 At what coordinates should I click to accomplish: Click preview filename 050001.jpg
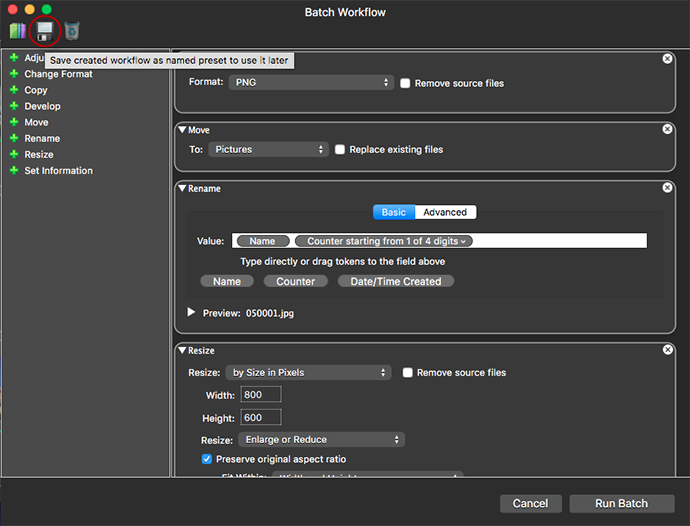[270, 313]
